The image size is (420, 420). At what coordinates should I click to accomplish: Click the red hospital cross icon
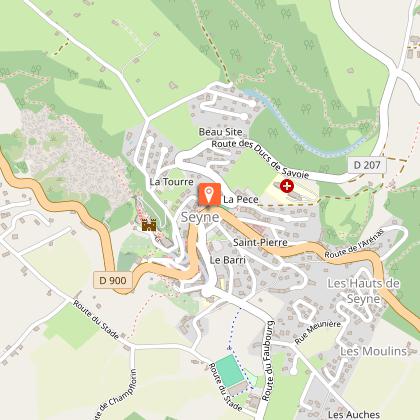(287, 186)
